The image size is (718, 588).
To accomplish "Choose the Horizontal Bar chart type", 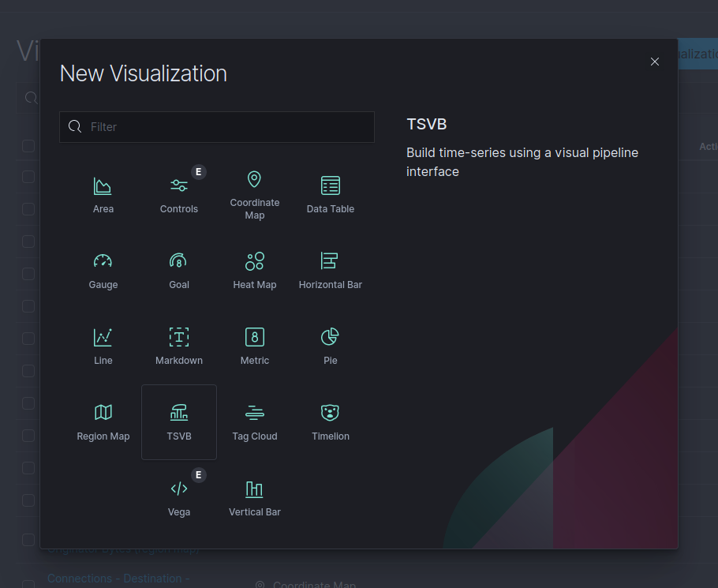I will (x=330, y=268).
